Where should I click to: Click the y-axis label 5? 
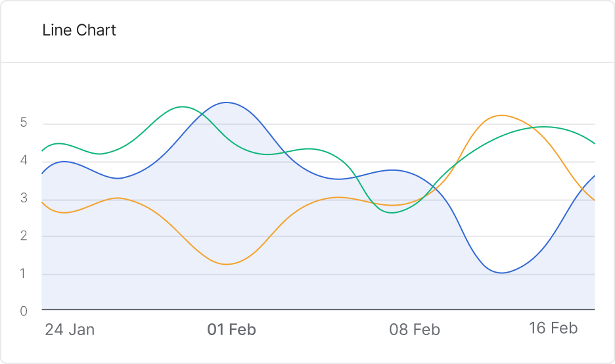[24, 123]
